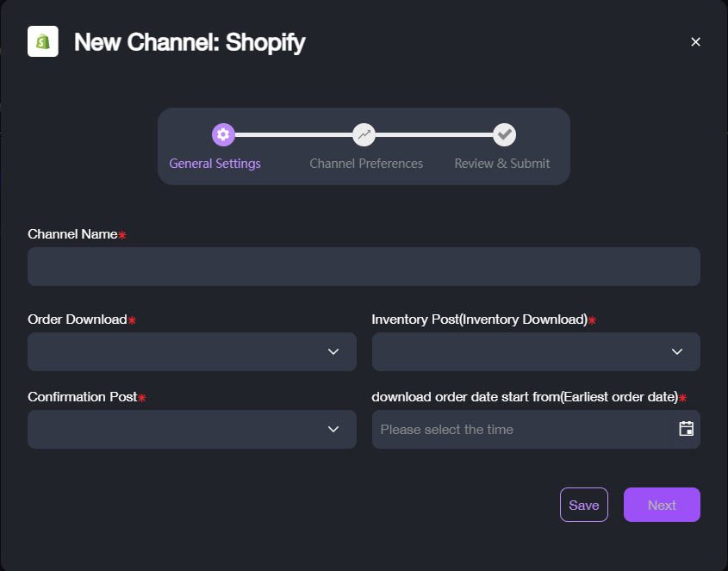This screenshot has height=571, width=728.
Task: Switch to the Channel Preferences step label
Action: coord(366,164)
